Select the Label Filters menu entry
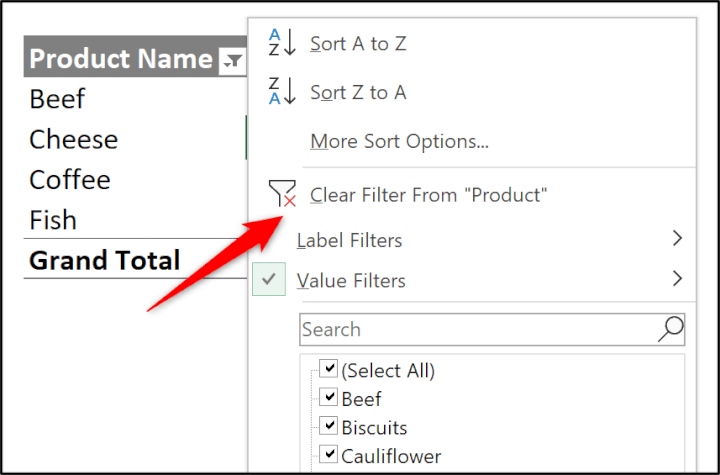Screen dimensions: 720x475 tap(349, 240)
